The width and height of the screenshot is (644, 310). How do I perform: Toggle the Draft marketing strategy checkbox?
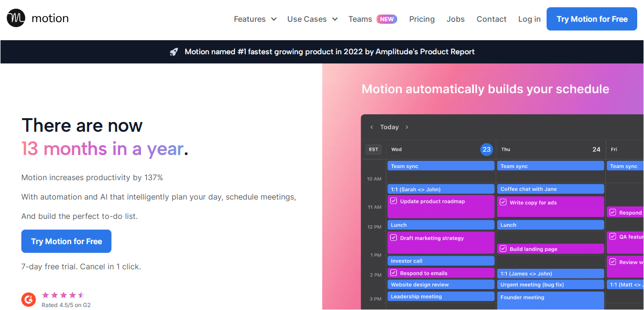[393, 238]
